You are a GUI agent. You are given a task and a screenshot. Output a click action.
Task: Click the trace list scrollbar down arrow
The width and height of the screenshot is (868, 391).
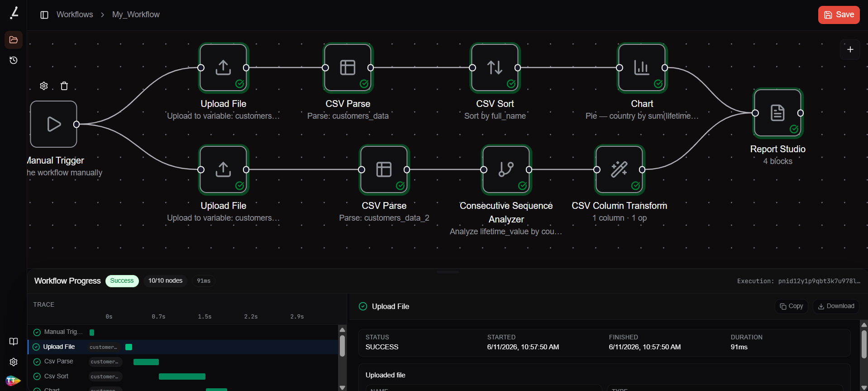pyautogui.click(x=342, y=387)
